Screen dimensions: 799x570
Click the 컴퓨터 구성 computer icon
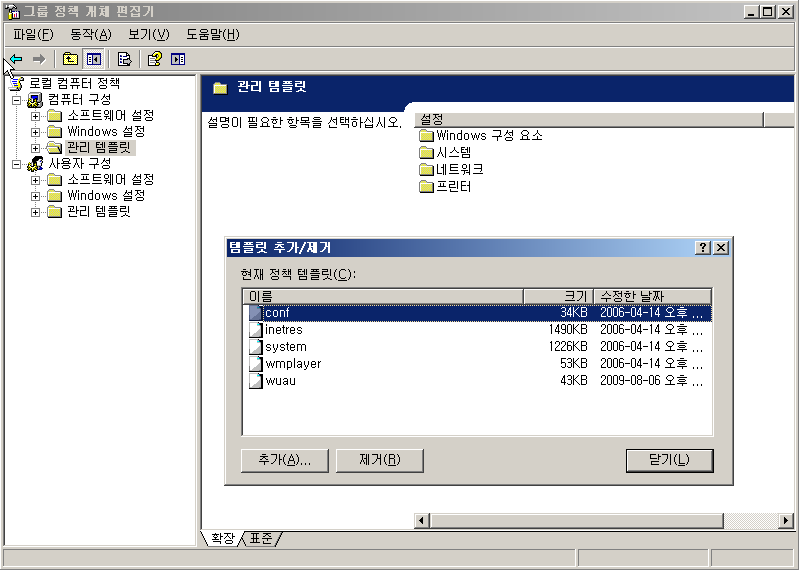tap(35, 99)
